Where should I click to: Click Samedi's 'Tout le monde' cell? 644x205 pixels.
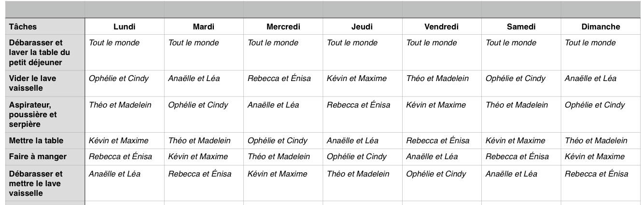pyautogui.click(x=521, y=52)
